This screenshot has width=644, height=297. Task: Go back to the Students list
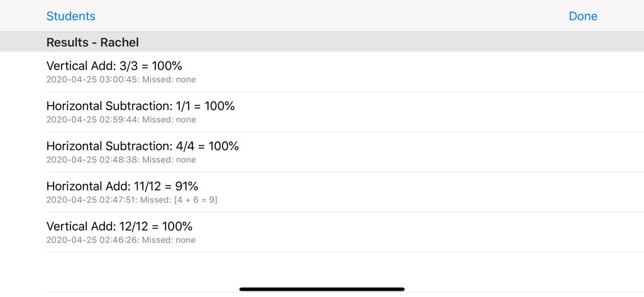tap(70, 16)
